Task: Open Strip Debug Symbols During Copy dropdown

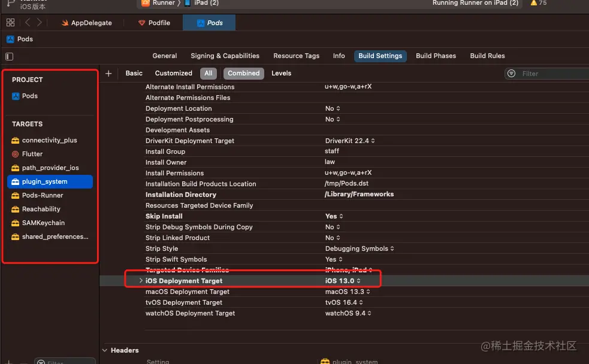Action: coord(333,227)
